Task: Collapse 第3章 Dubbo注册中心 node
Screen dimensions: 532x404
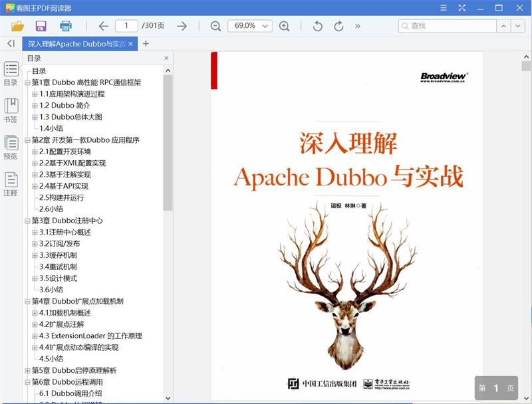Action: pyautogui.click(x=27, y=221)
